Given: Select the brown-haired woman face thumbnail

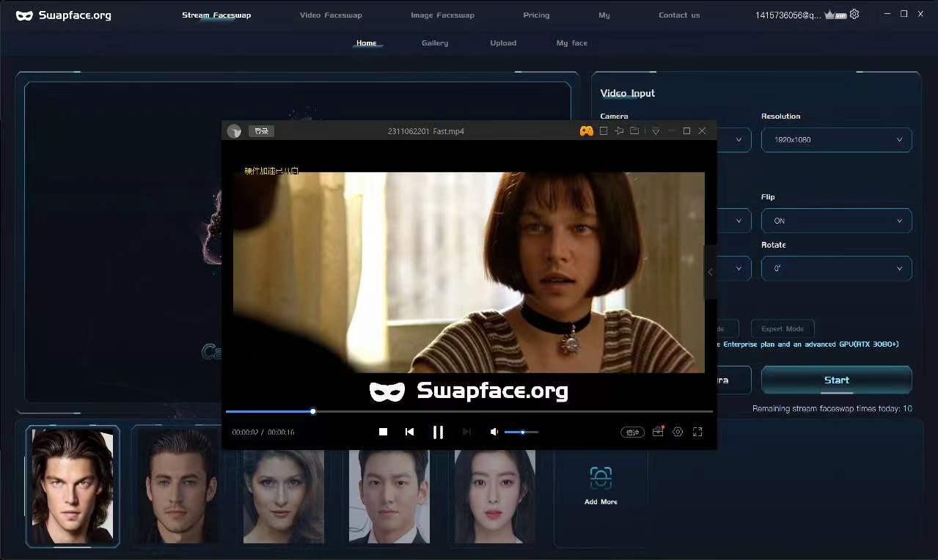Looking at the screenshot, I should [284, 497].
